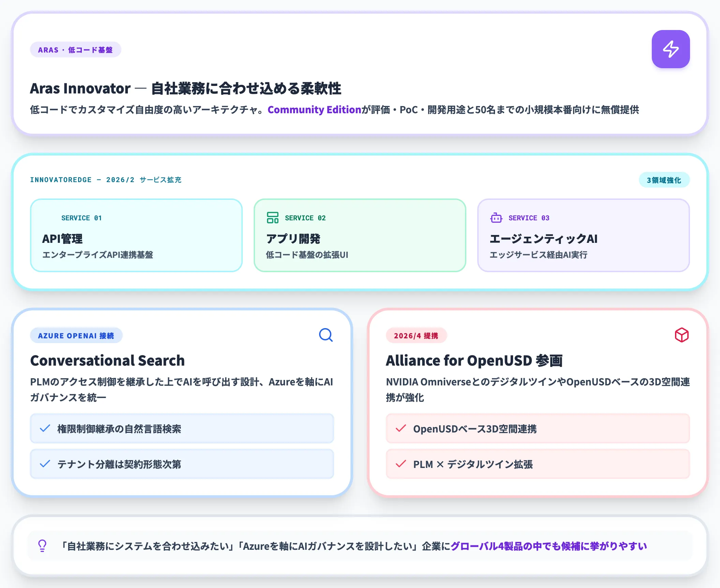720x588 pixels.
Task: Click the purple lightning bolt icon
Action: [671, 49]
